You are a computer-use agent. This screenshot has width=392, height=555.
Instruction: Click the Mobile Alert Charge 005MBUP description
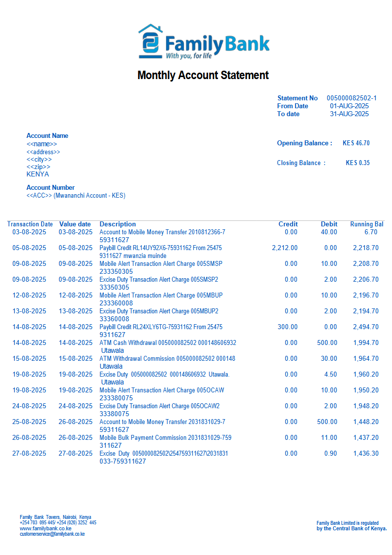pos(161,299)
